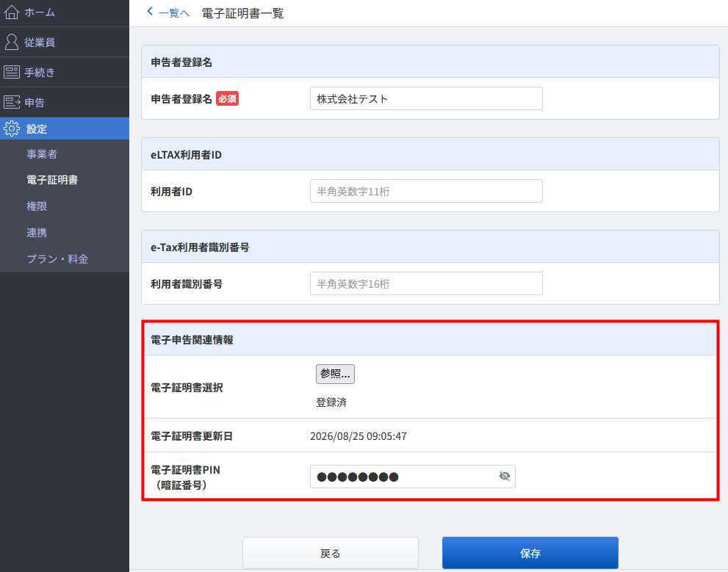Select 電子証明書 in settings submenu
The width and height of the screenshot is (728, 572).
click(52, 180)
